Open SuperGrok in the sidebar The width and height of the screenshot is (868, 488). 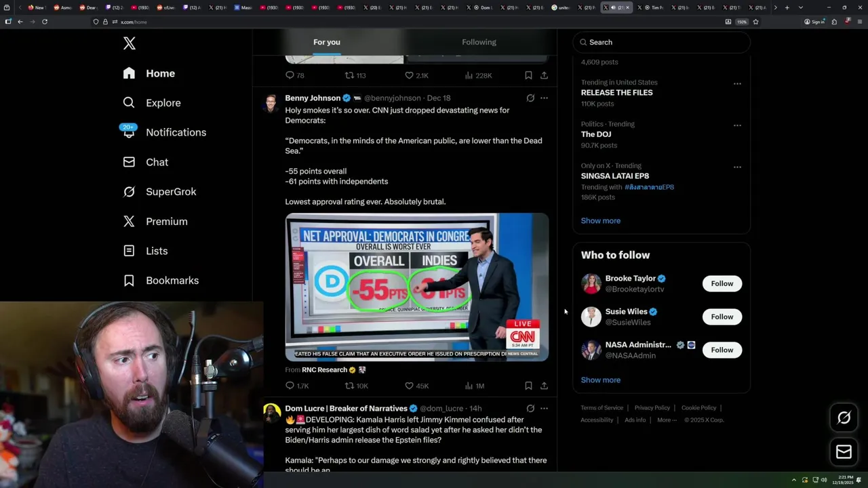[159, 192]
